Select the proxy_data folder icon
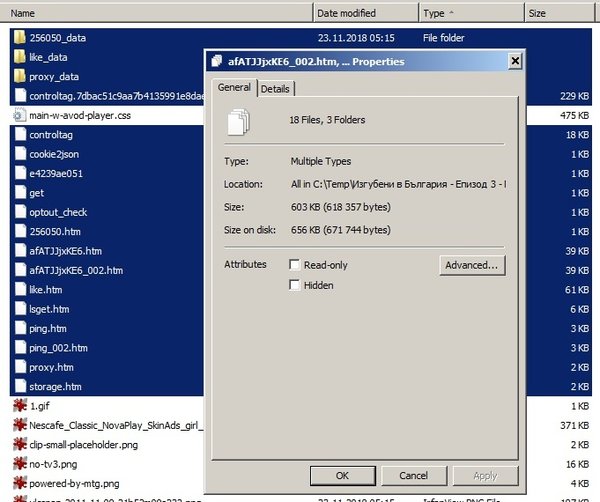The image size is (600, 502). click(x=20, y=76)
